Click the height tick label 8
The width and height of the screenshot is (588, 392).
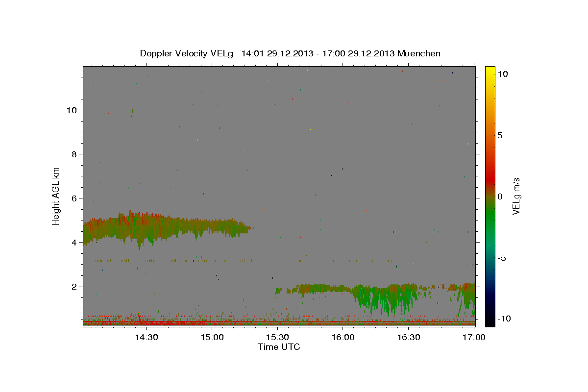[74, 154]
